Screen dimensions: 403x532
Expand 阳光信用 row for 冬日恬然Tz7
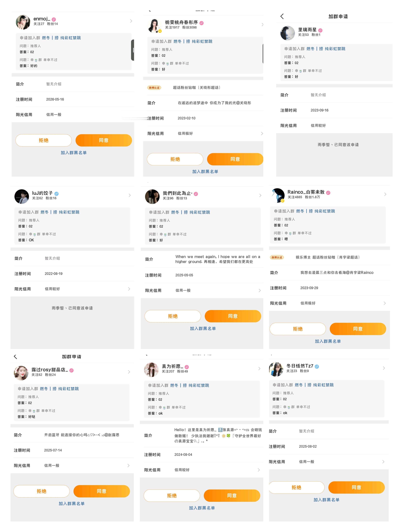pyautogui.click(x=329, y=462)
